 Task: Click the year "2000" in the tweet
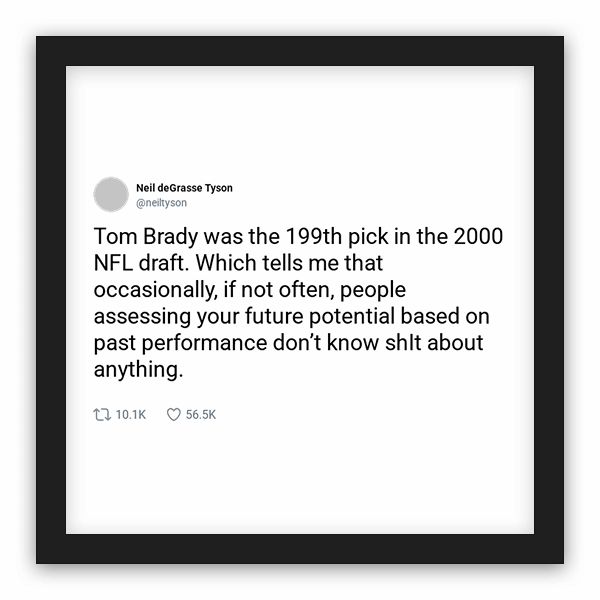(x=480, y=241)
